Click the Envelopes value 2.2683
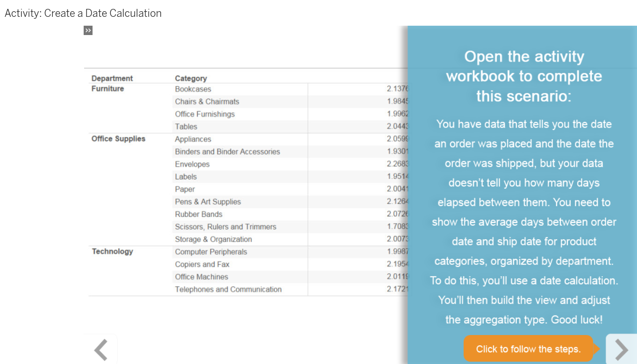This screenshot has width=637, height=364. pyautogui.click(x=397, y=164)
